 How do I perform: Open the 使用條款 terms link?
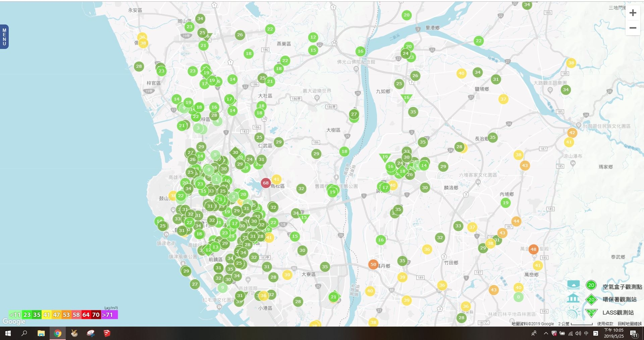(605, 324)
